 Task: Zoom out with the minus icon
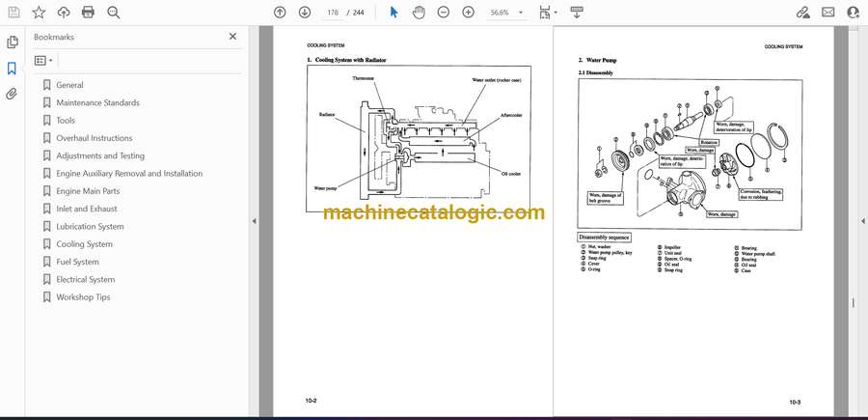click(444, 13)
